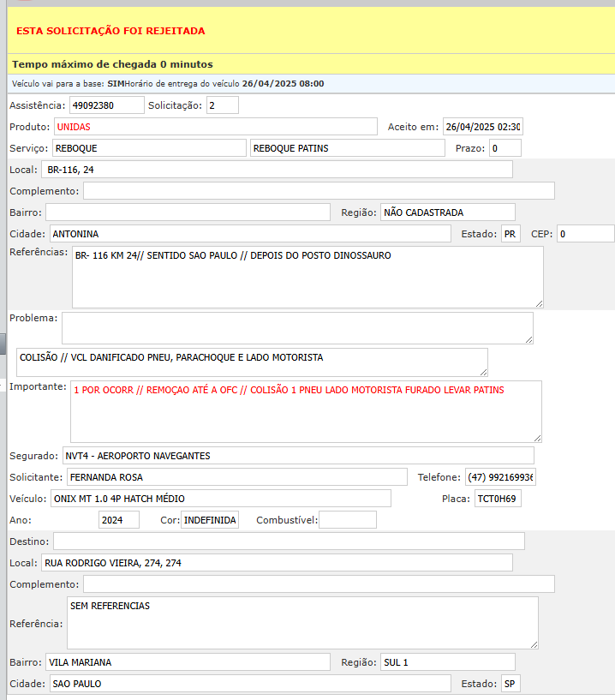The height and width of the screenshot is (700, 615).
Task: Click the Importante label
Action: point(38,386)
